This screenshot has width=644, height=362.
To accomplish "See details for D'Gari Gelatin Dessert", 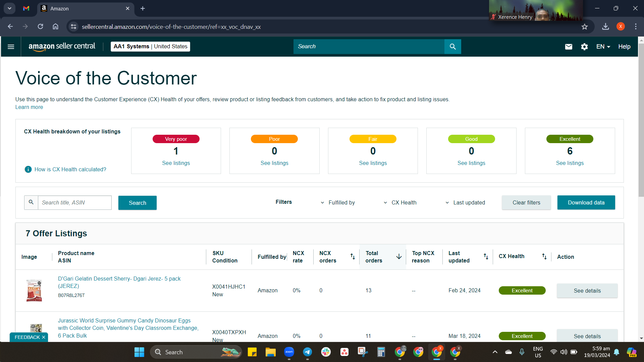I will (587, 291).
